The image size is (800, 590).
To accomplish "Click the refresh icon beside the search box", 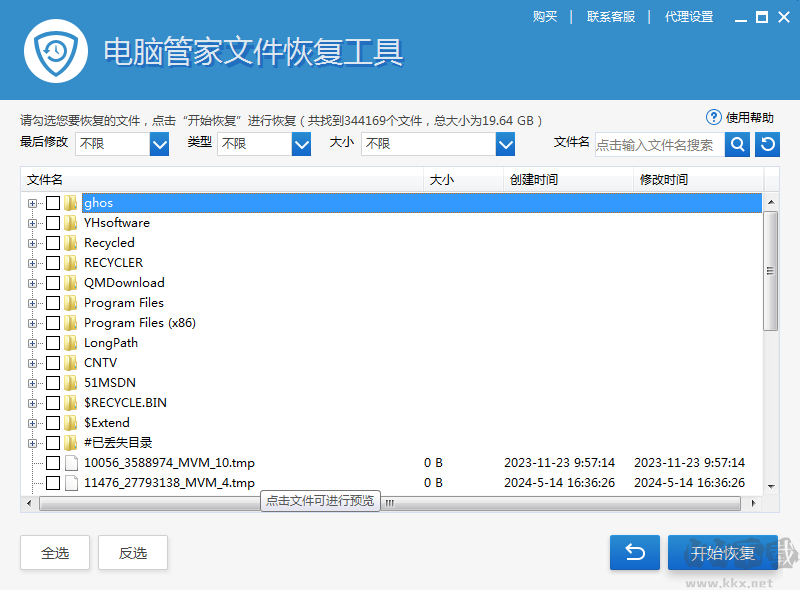I will 765,143.
